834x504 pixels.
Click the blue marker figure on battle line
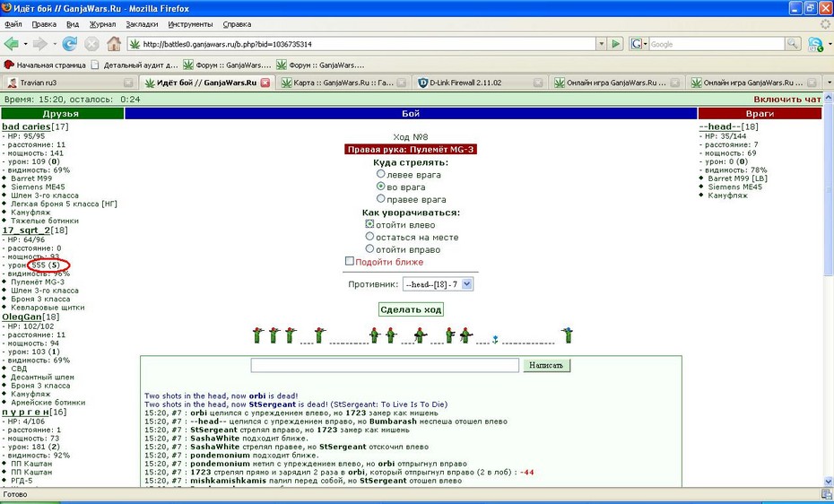495,339
